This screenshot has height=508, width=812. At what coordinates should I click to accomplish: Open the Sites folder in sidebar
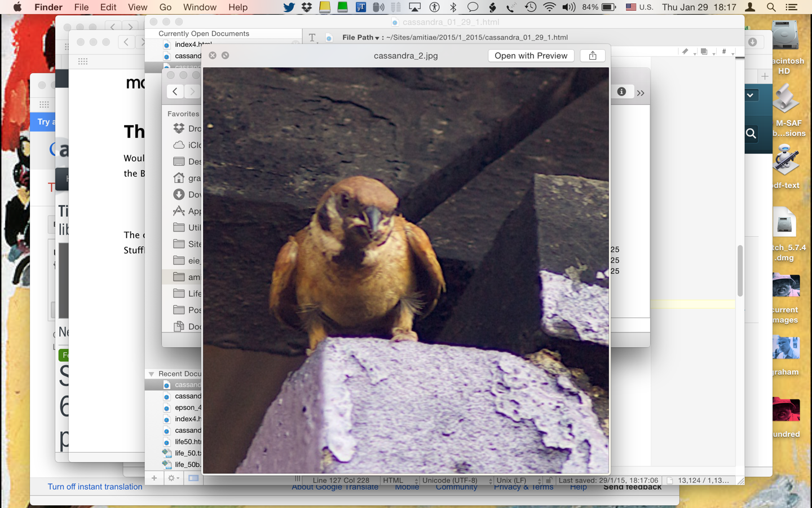click(187, 244)
